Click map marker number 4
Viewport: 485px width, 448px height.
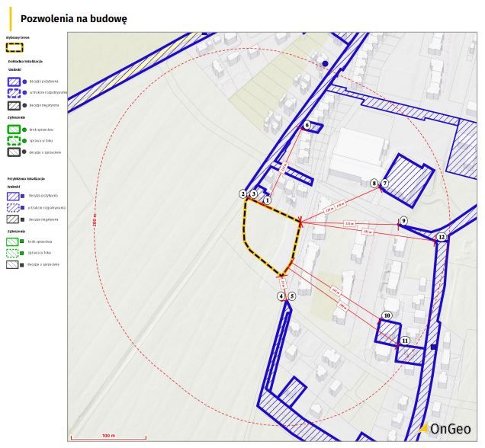(281, 296)
